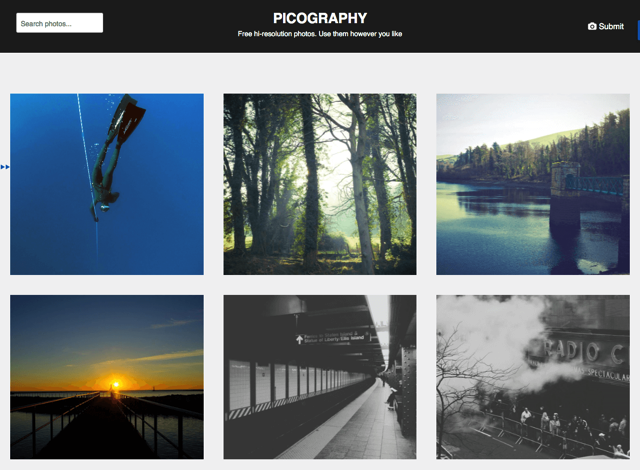This screenshot has height=470, width=640.
Task: Click the PICOGRAPHY site title
Action: pyautogui.click(x=320, y=18)
